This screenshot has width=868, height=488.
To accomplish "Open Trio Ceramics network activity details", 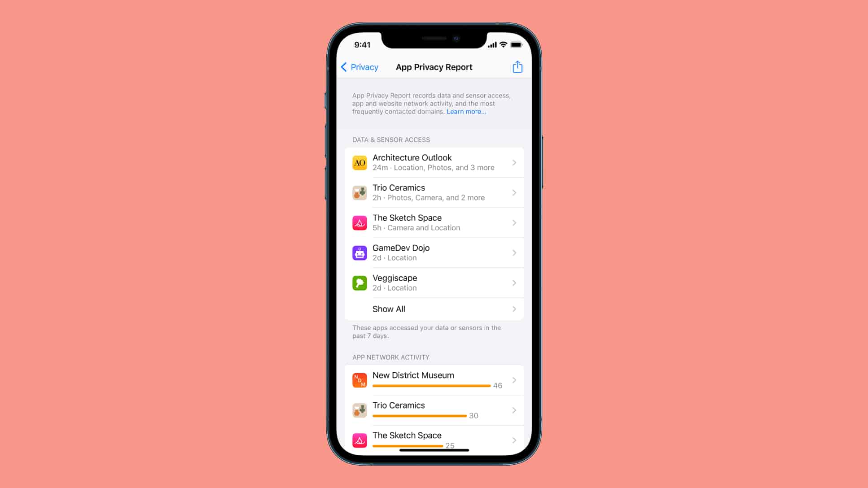I will pyautogui.click(x=434, y=410).
